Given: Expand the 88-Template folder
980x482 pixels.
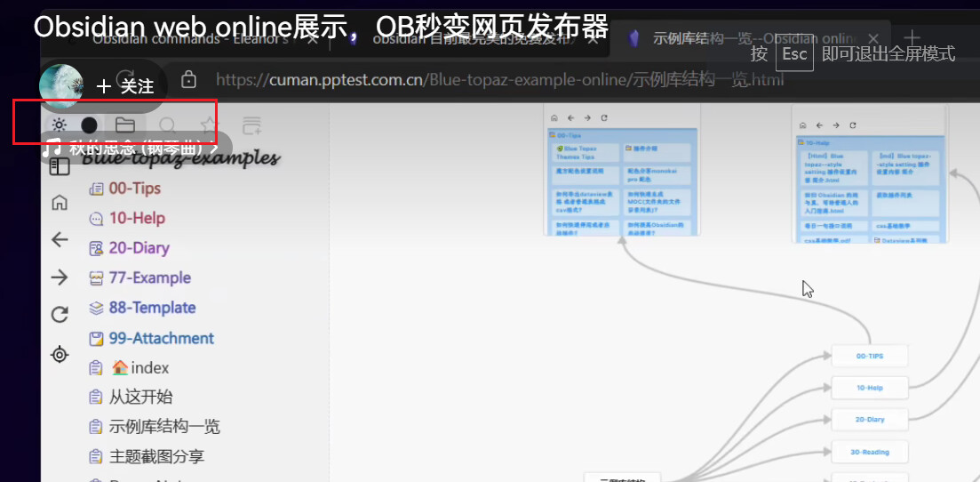Looking at the screenshot, I should pyautogui.click(x=152, y=308).
